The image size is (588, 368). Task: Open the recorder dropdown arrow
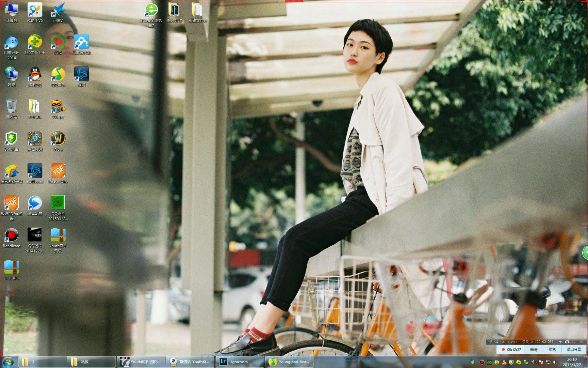(560, 342)
